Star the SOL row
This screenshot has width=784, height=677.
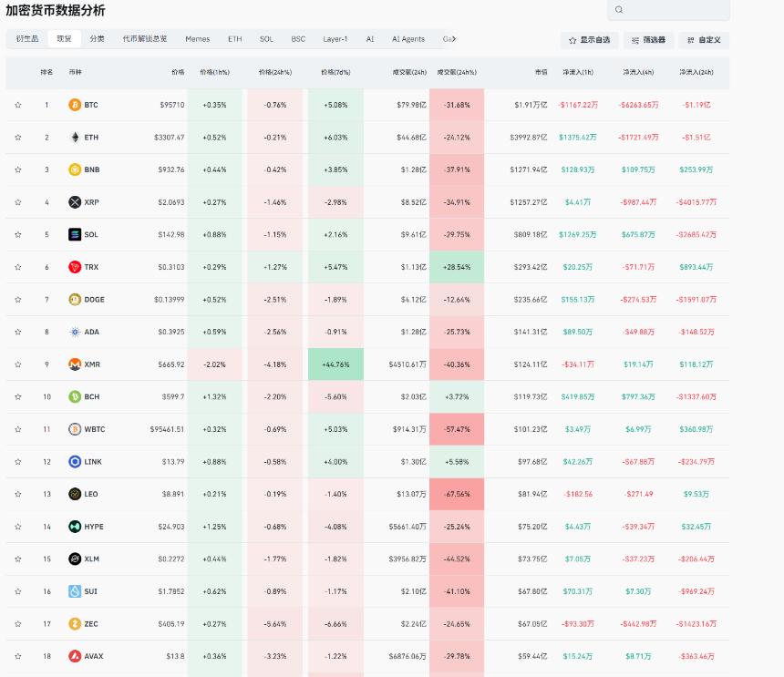click(18, 234)
